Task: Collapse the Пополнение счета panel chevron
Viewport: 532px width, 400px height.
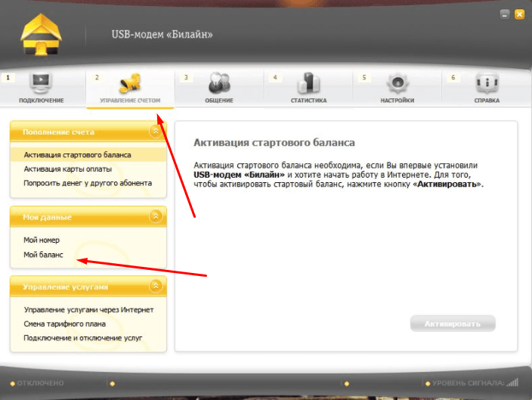Action: tap(156, 131)
